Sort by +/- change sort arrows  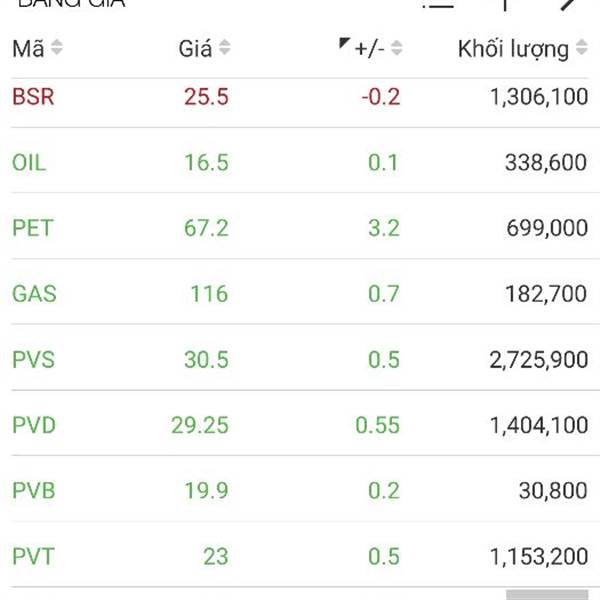point(397,48)
